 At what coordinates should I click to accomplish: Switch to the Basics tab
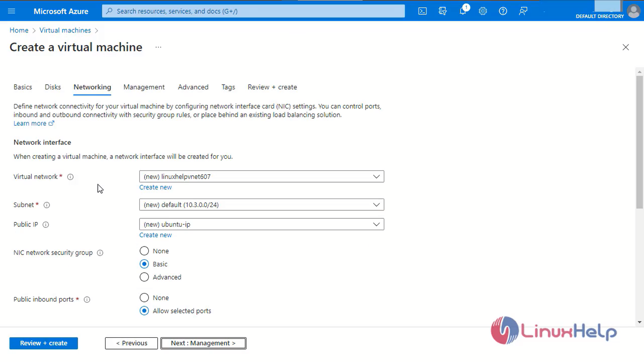click(23, 87)
